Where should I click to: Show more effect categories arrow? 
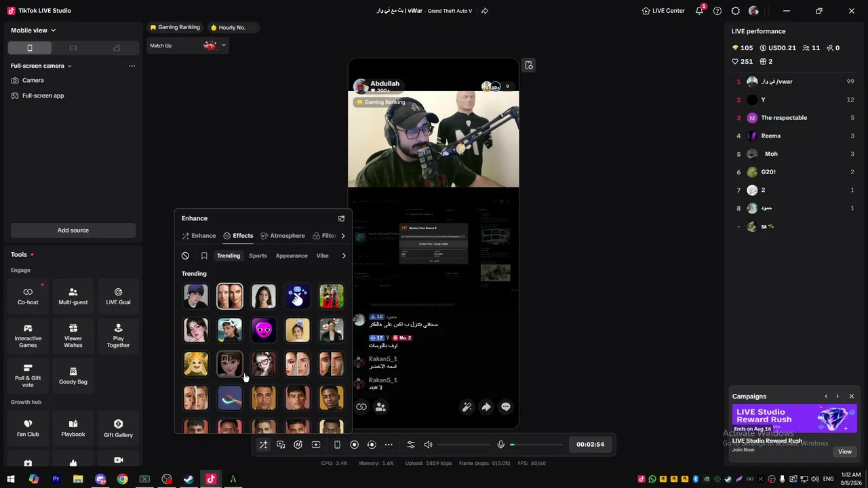coord(344,256)
